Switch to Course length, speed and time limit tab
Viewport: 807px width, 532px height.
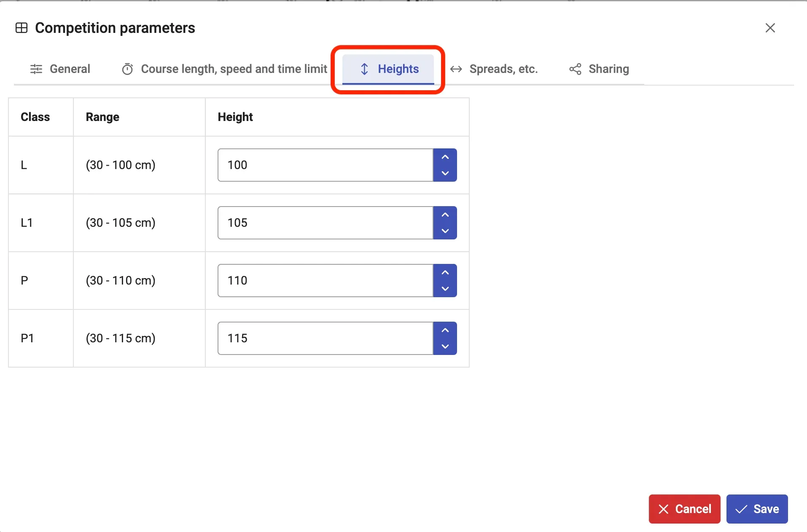pyautogui.click(x=224, y=69)
